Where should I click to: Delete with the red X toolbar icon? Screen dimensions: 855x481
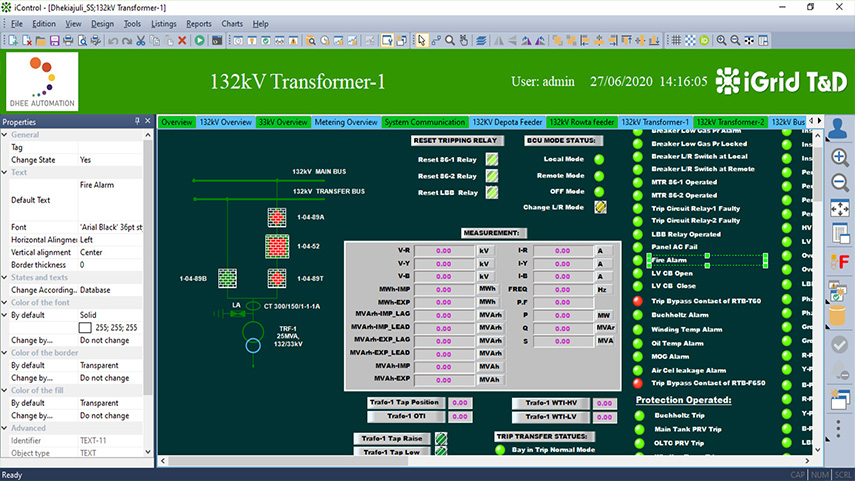point(182,40)
